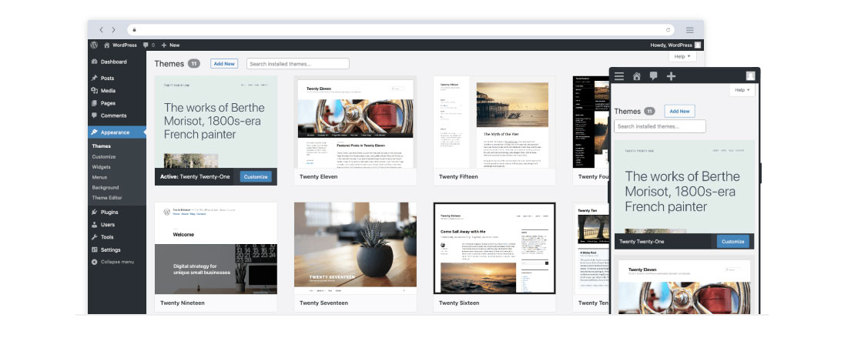This screenshot has width=868, height=348.
Task: Click the Dashboard gauge icon in sidebar
Action: tap(95, 62)
